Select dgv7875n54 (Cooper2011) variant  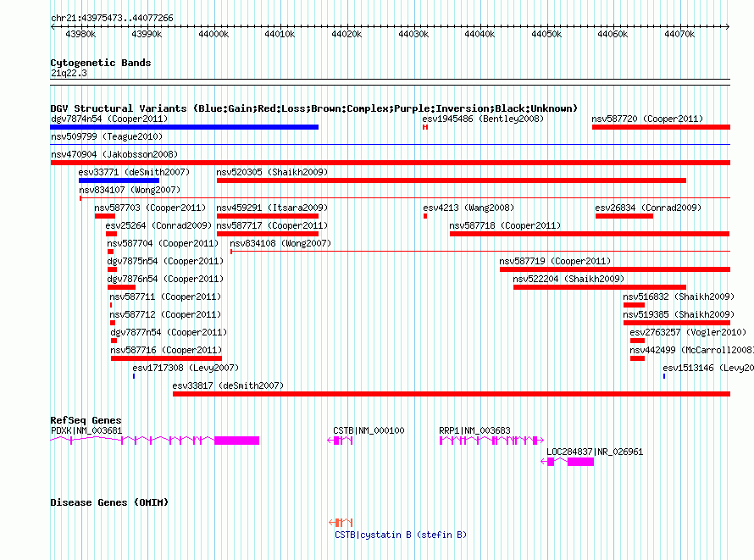coord(165,261)
